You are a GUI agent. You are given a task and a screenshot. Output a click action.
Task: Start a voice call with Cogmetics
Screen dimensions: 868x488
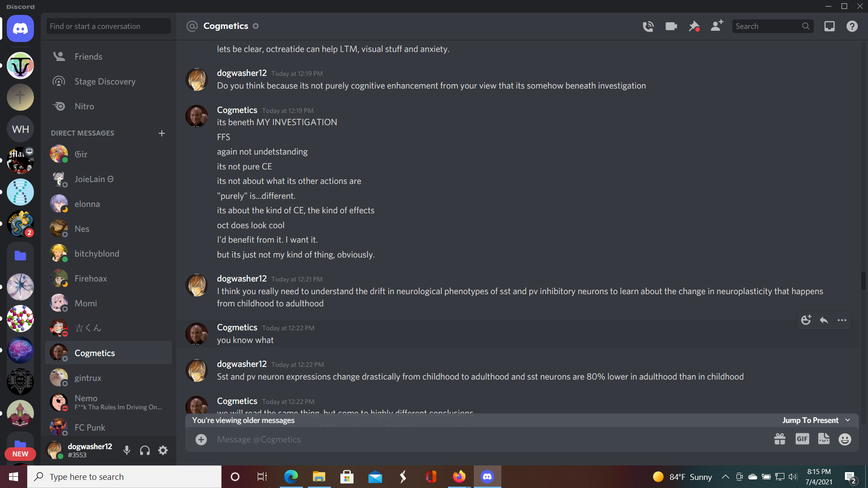[x=648, y=26]
